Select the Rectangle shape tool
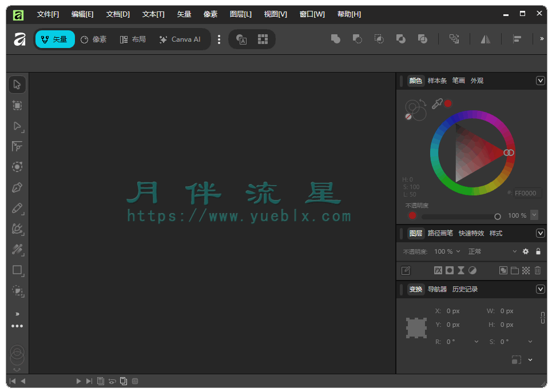Viewport: 552px width, 392px height. pyautogui.click(x=17, y=270)
